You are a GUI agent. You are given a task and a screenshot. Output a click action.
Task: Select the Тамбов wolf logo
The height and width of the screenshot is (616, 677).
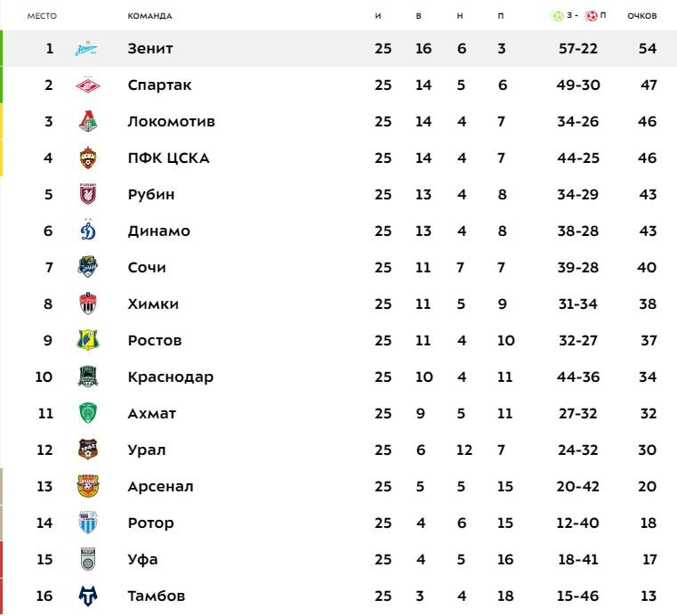click(x=88, y=596)
